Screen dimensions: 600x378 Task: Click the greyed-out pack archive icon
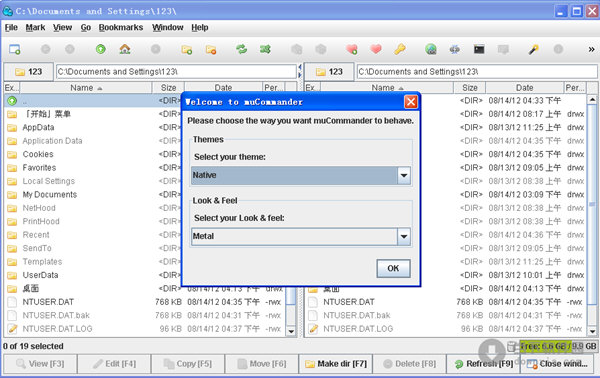[297, 49]
